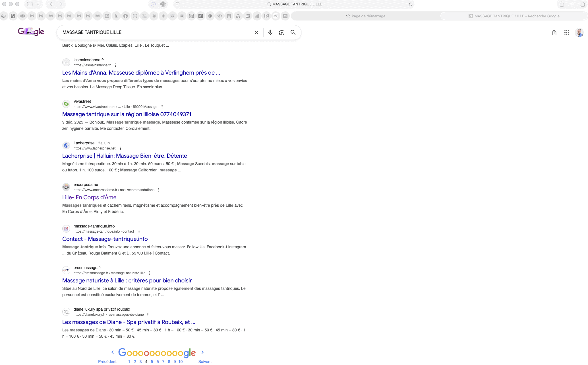Click the Vivastreet site favicon
Screen dimensions: 588x365
[x=66, y=104]
